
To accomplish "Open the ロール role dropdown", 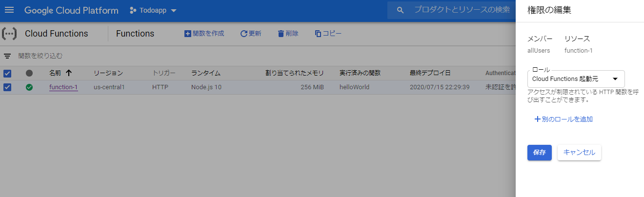I will 576,79.
